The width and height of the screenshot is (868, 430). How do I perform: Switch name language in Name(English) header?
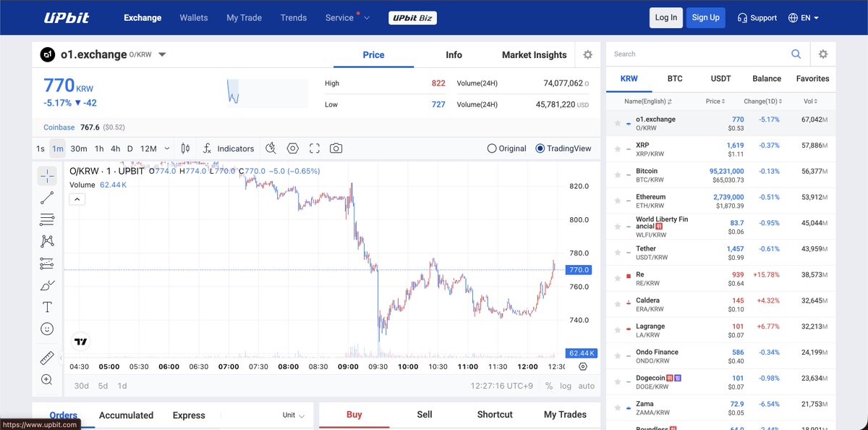coord(648,101)
